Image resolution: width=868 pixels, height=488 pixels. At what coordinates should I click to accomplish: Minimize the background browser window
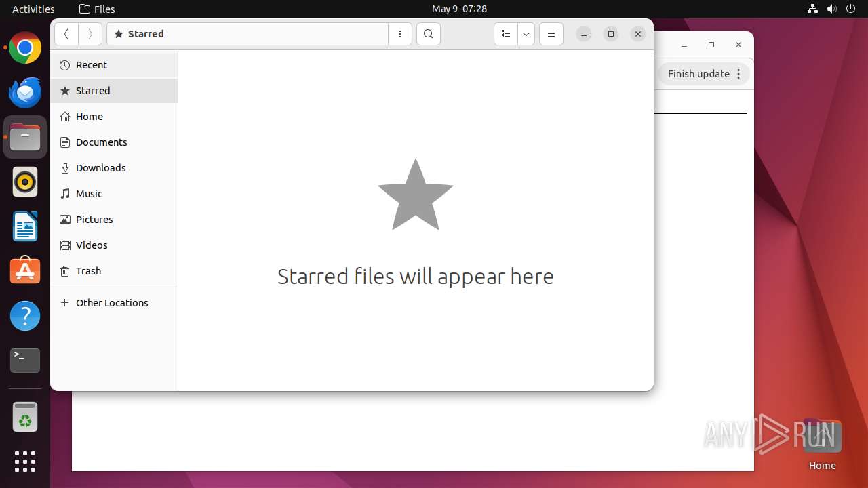point(684,45)
